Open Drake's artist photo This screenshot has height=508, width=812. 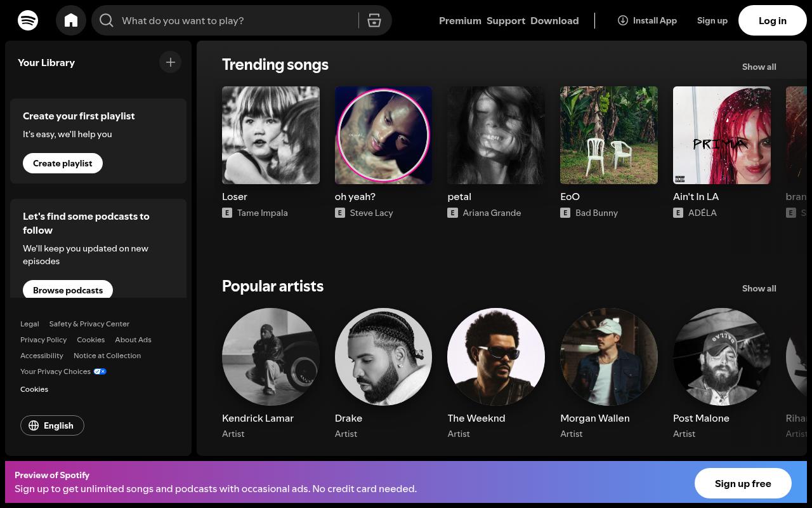(x=383, y=357)
